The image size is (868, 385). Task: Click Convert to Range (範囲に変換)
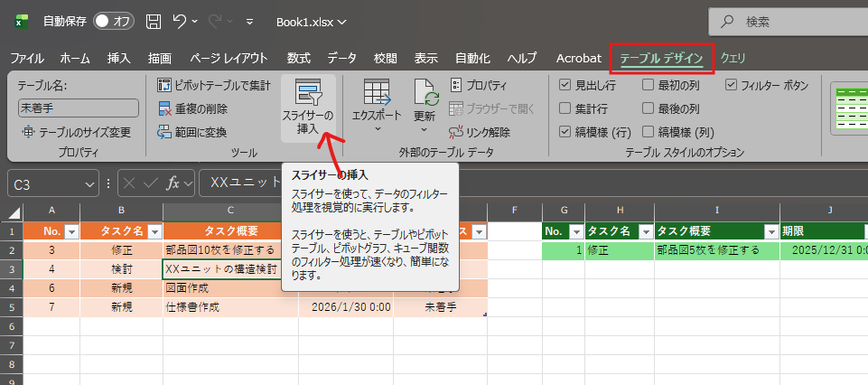click(x=191, y=132)
